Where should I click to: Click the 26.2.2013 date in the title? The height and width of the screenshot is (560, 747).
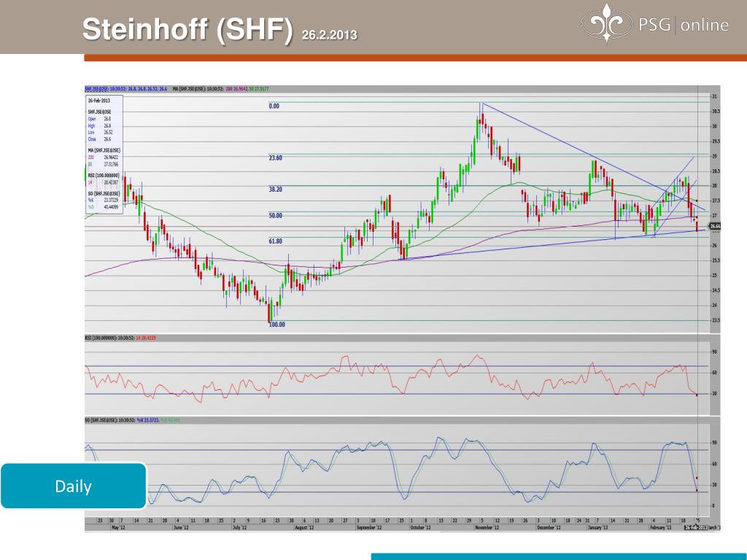329,35
